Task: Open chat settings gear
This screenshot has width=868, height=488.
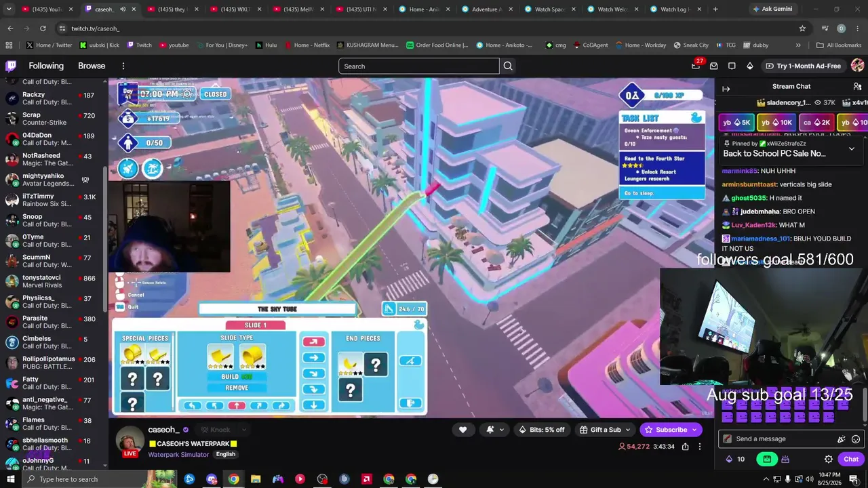Action: coord(829,459)
